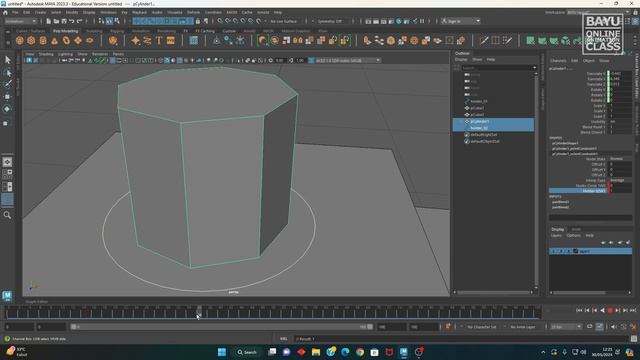Image resolution: width=640 pixels, height=360 pixels.
Task: Go to start of playback range
Action: [579, 311]
